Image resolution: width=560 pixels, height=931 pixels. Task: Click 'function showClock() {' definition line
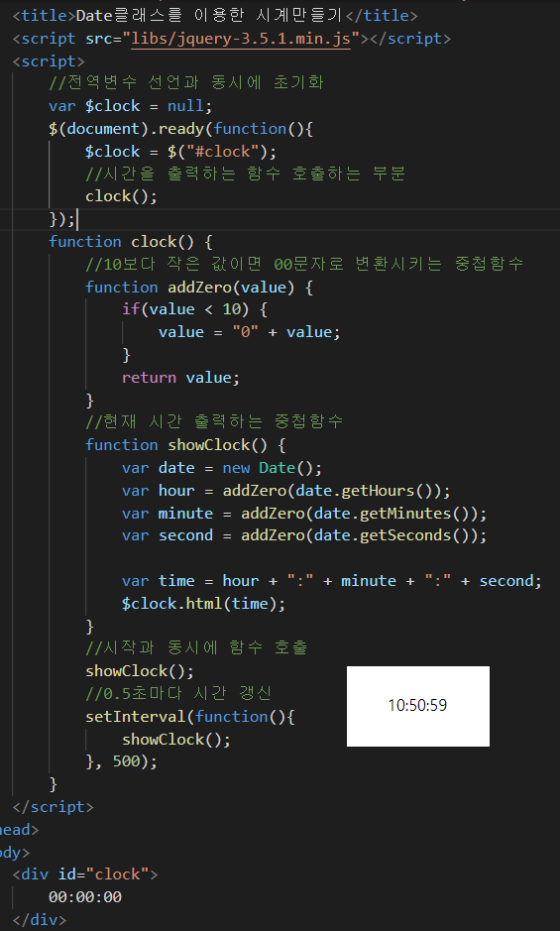[x=185, y=445]
